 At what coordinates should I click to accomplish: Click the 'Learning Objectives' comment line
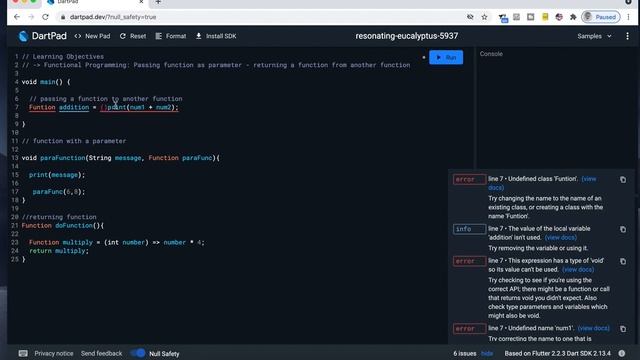coord(63,57)
